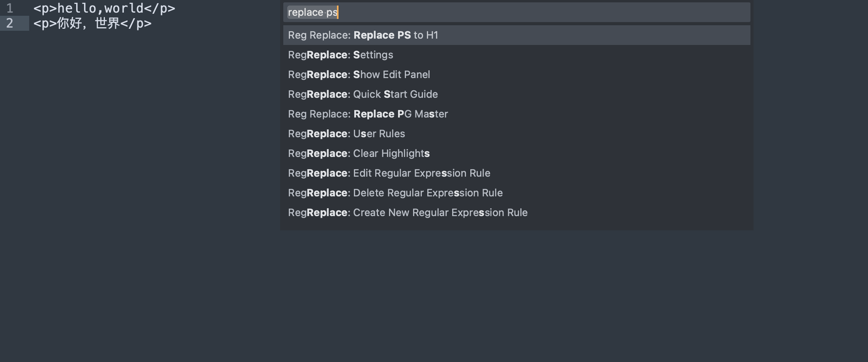This screenshot has height=362, width=868.
Task: Click the closing </p> tag on line 2
Action: [136, 23]
